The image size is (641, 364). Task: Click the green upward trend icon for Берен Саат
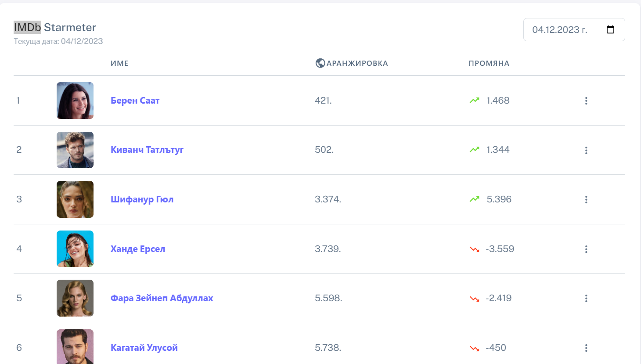(x=475, y=101)
